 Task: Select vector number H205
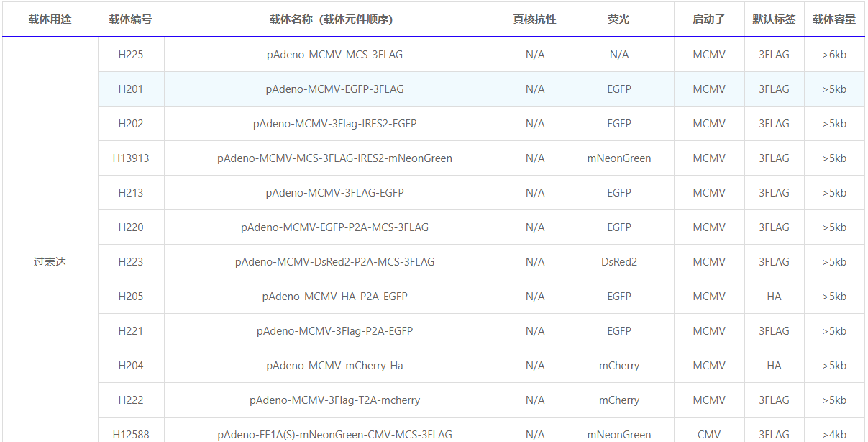pyautogui.click(x=131, y=297)
